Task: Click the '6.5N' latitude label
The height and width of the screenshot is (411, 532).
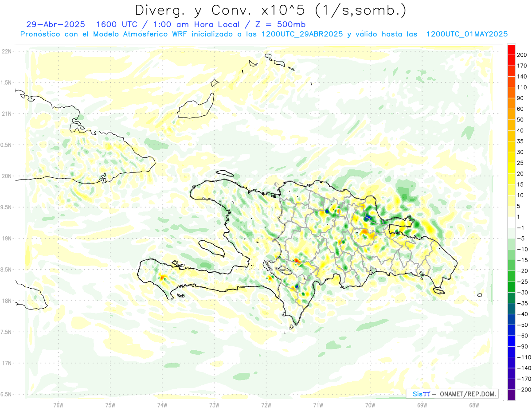Action: (7, 394)
